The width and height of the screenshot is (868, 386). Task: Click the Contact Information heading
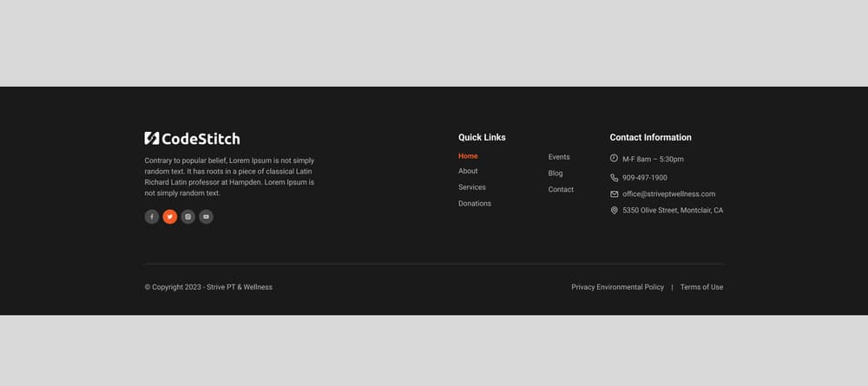(650, 137)
